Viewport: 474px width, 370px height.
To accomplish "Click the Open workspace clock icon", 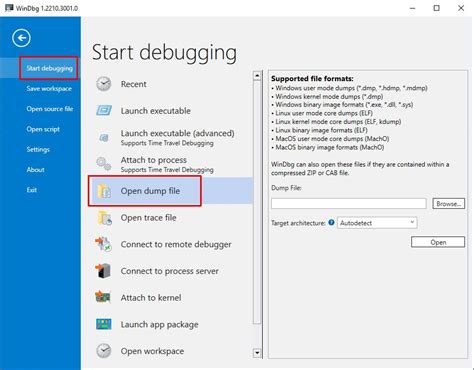I will pyautogui.click(x=104, y=351).
